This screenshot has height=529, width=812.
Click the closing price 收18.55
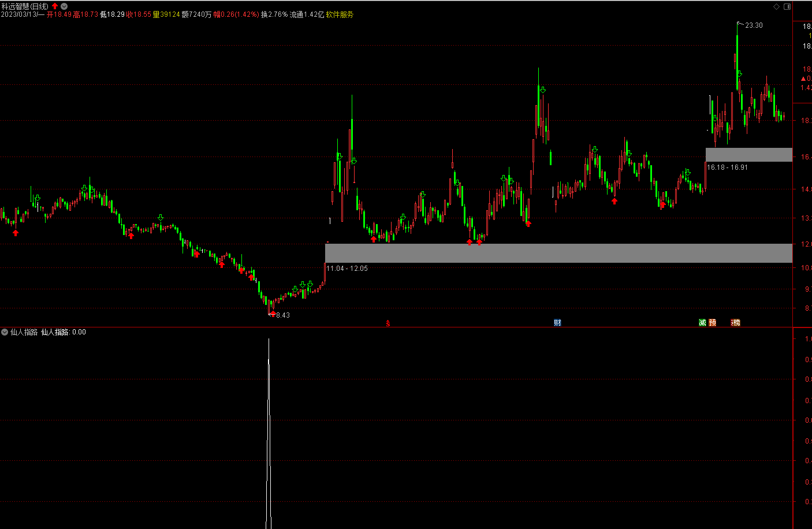pyautogui.click(x=139, y=14)
